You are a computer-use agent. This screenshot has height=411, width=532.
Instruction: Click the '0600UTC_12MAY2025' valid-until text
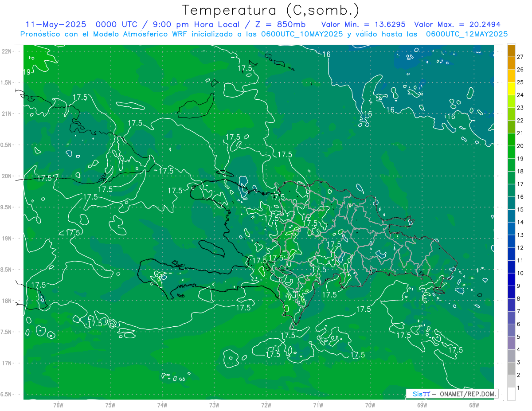(x=466, y=34)
